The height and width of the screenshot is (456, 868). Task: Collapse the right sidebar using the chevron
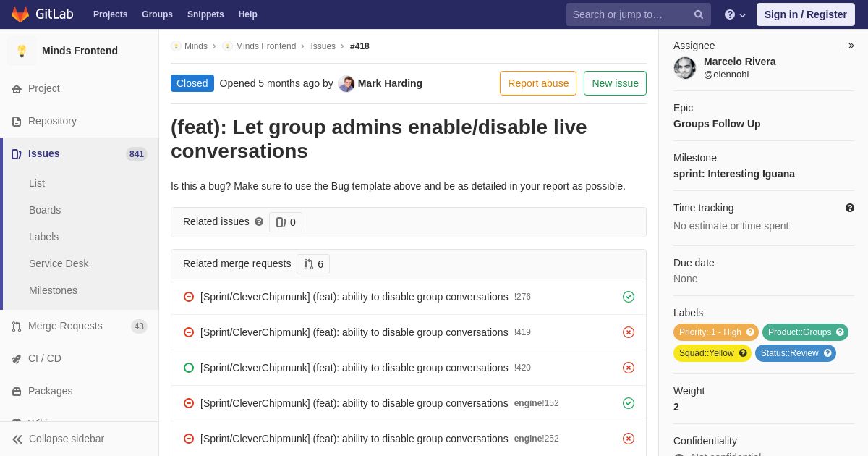pos(851,46)
